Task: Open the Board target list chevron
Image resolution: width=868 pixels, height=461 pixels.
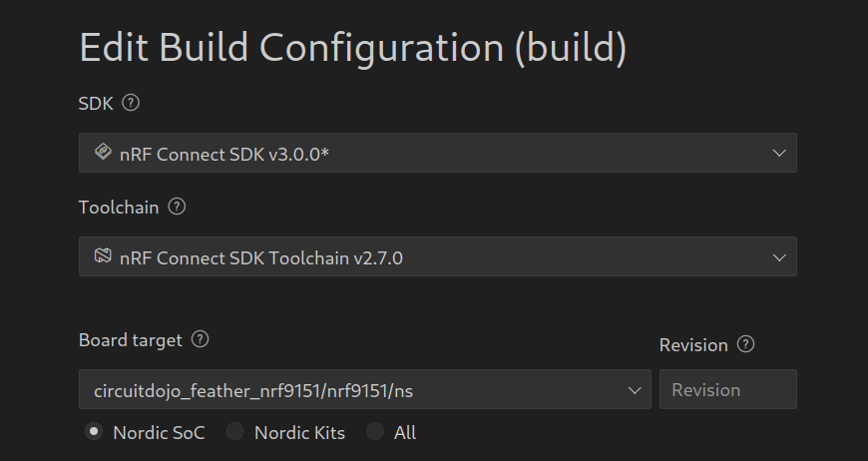Action: point(635,390)
